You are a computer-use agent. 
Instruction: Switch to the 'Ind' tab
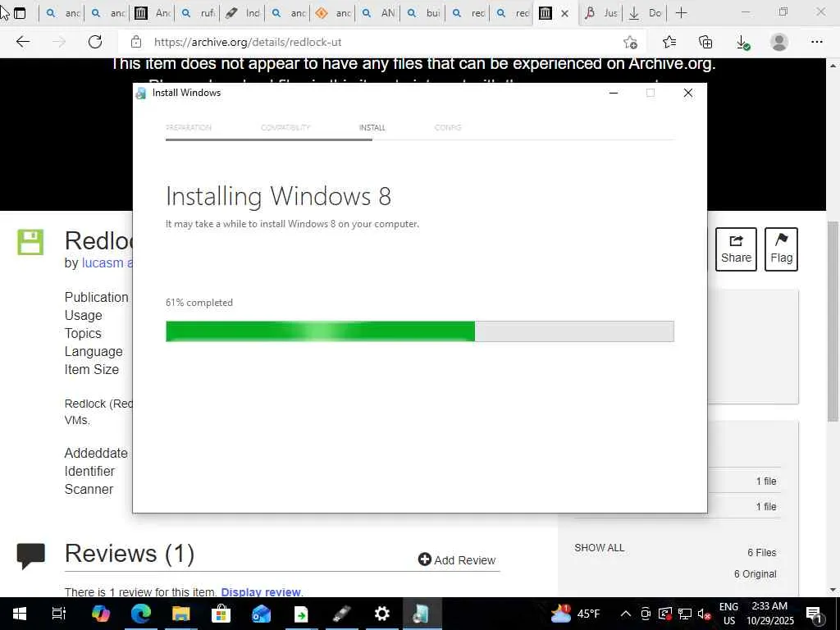243,13
